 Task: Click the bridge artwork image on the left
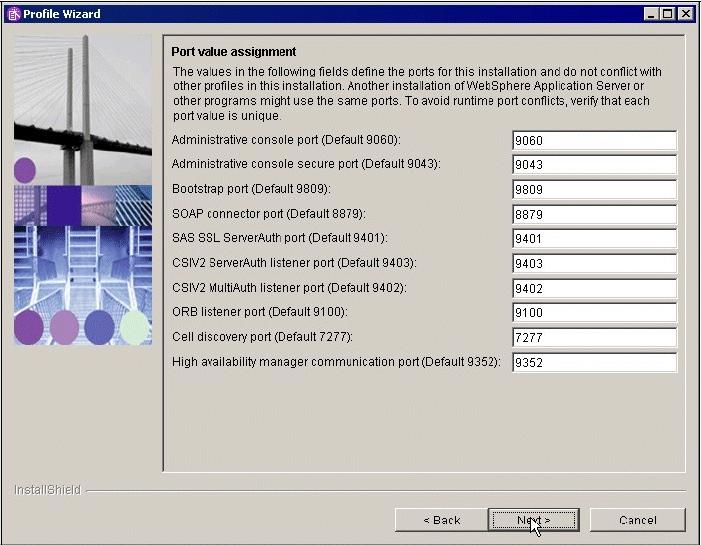pos(83,190)
